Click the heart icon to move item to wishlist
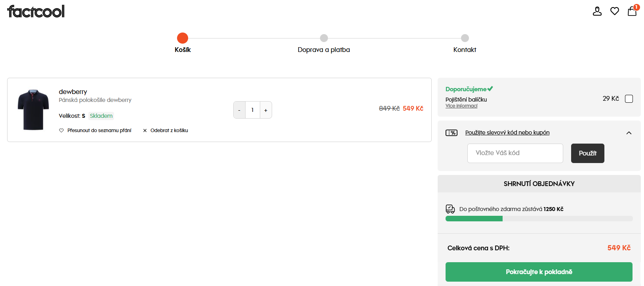This screenshot has width=644, height=286. 61,131
